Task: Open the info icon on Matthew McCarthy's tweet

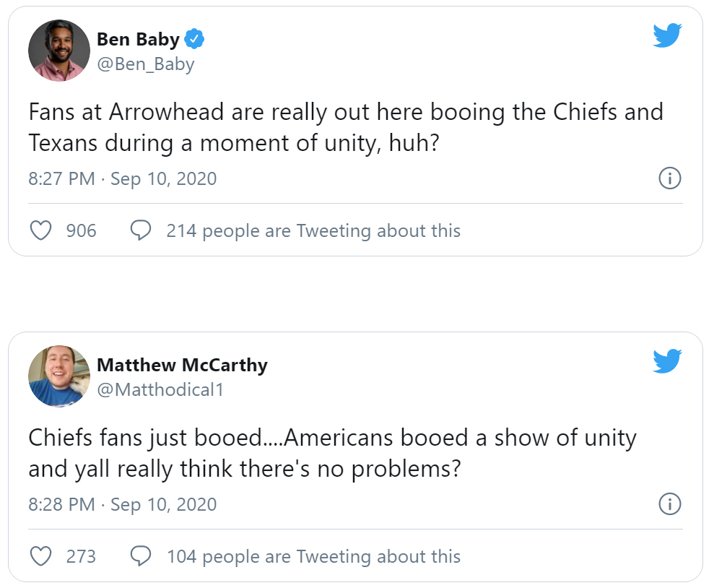Action: coord(670,504)
